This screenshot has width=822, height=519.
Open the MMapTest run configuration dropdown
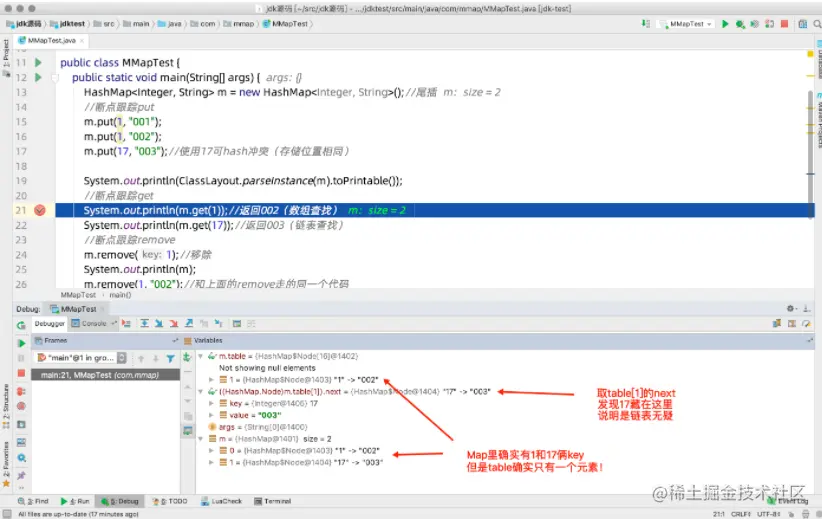687,24
